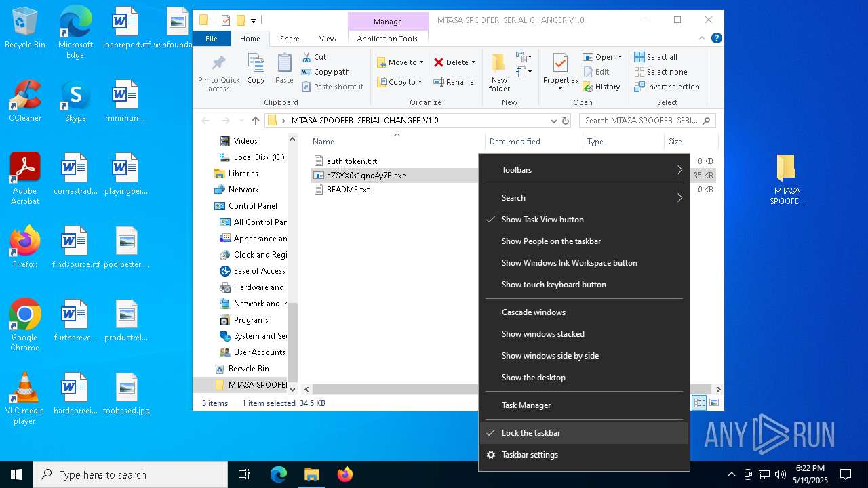Toggle Lock the taskbar
This screenshot has width=868, height=488.
[584, 433]
